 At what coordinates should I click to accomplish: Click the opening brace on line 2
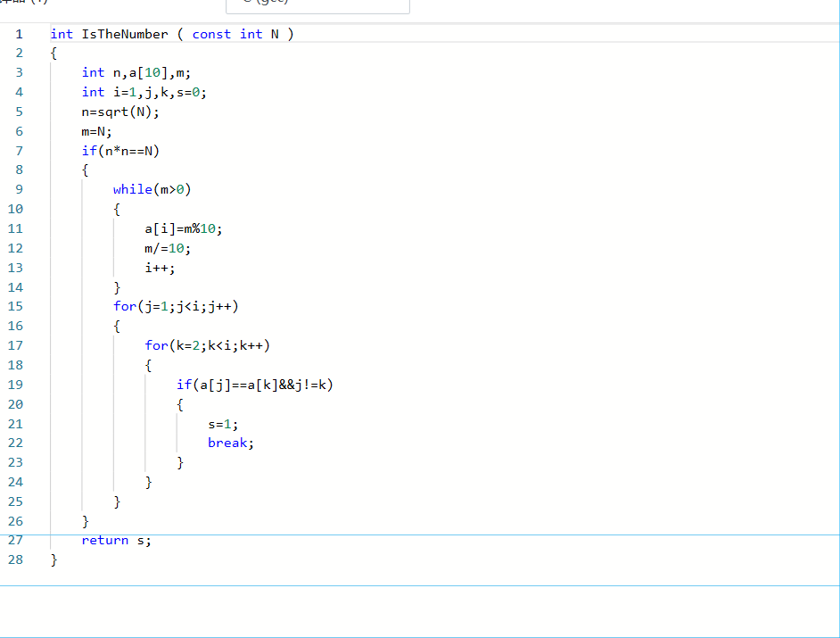(54, 53)
